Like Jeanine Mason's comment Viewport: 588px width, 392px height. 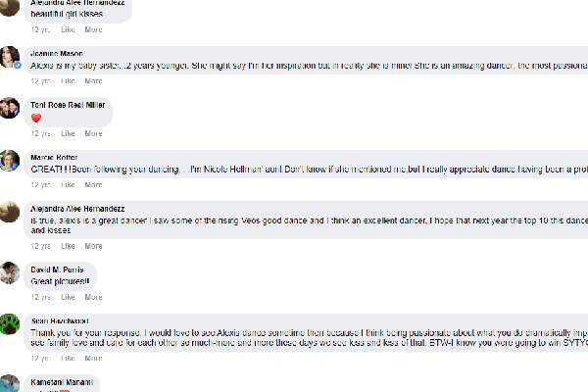click(x=69, y=81)
